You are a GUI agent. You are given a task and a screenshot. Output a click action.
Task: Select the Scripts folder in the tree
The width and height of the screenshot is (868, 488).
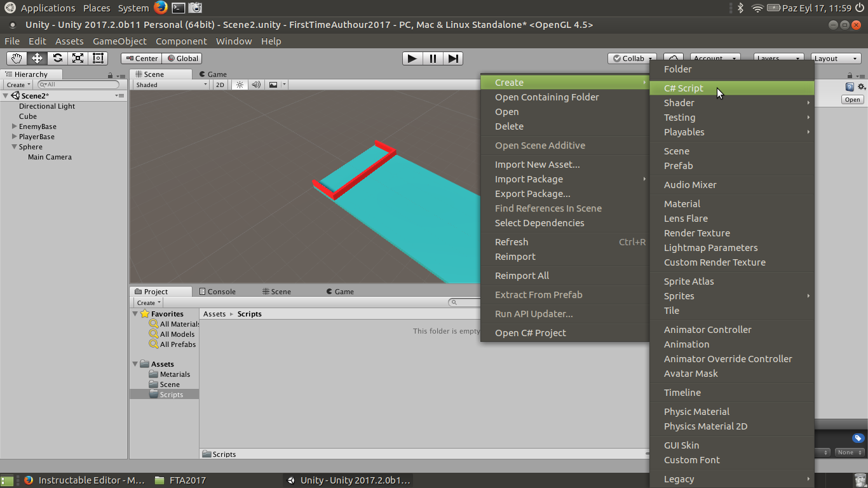click(x=166, y=395)
